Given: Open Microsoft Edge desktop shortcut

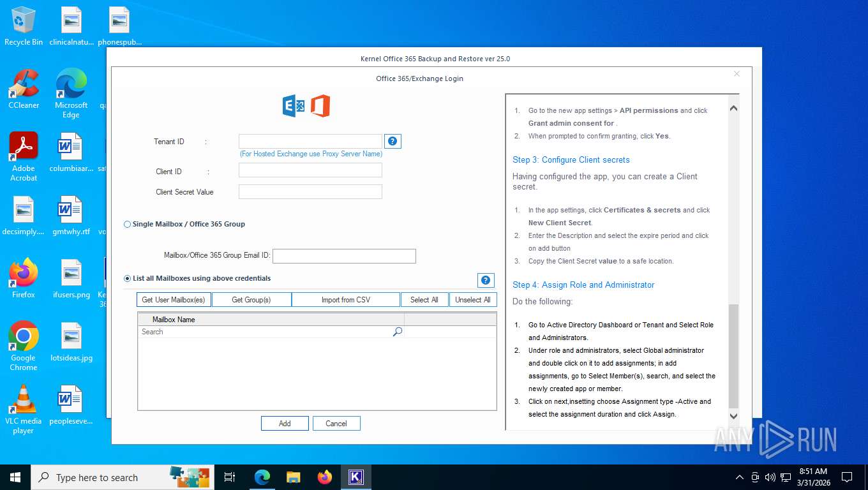Looking at the screenshot, I should click(71, 94).
